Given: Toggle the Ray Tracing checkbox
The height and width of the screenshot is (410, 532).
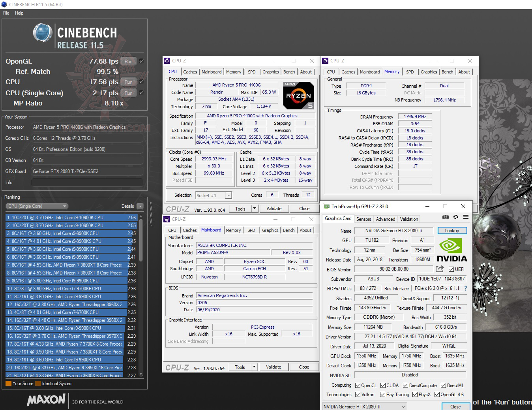Looking at the screenshot, I should tap(383, 394).
